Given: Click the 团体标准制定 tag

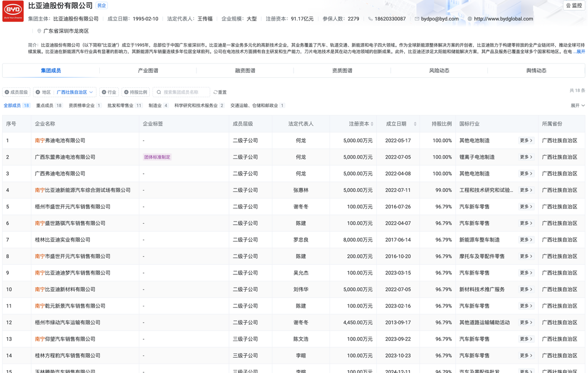Looking at the screenshot, I should (157, 157).
